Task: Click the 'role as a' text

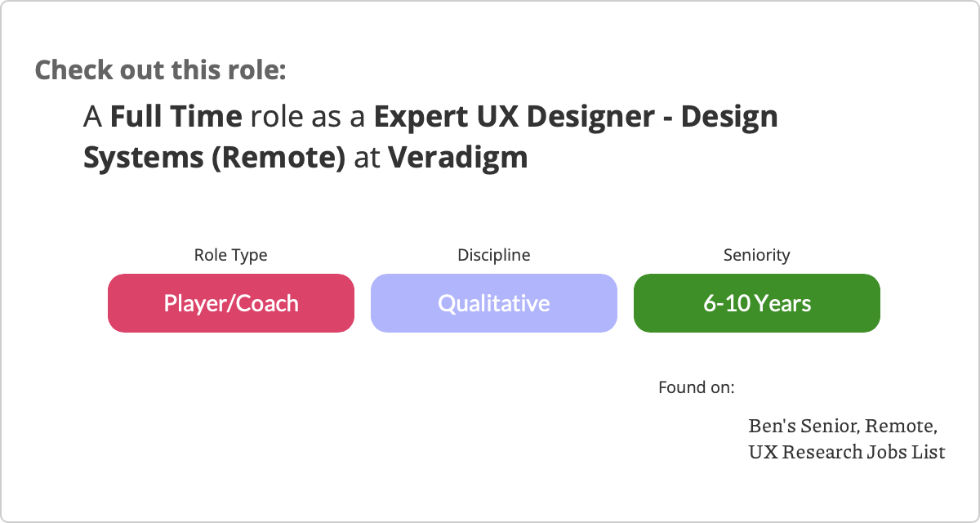Action: [309, 117]
